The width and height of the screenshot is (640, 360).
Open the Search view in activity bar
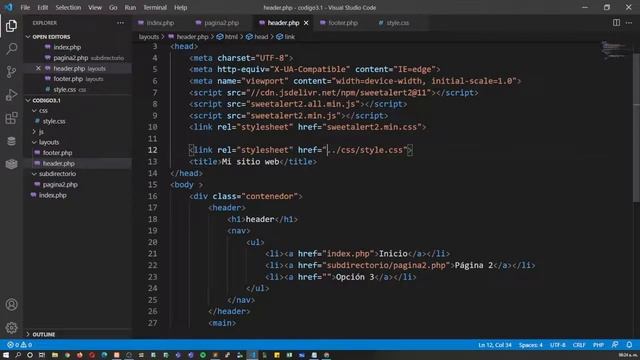(11, 49)
